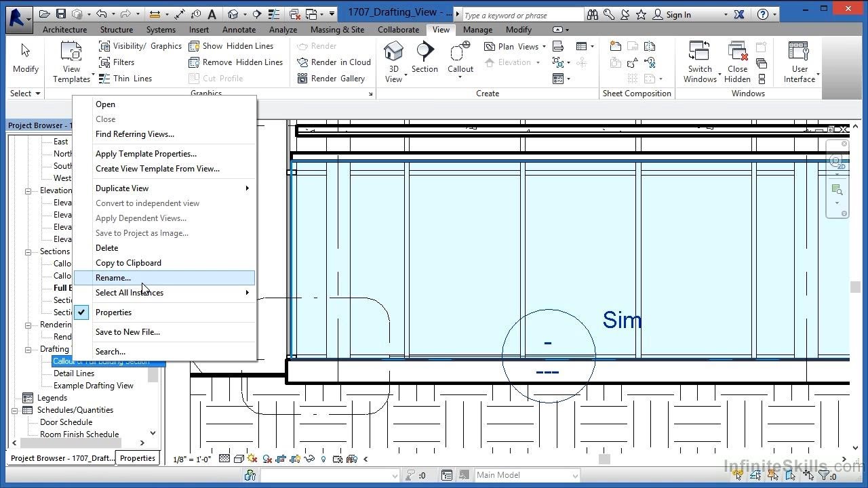Click the Schedules icon in Create panel
Viewport: 868px width, 488px height.
[x=582, y=46]
